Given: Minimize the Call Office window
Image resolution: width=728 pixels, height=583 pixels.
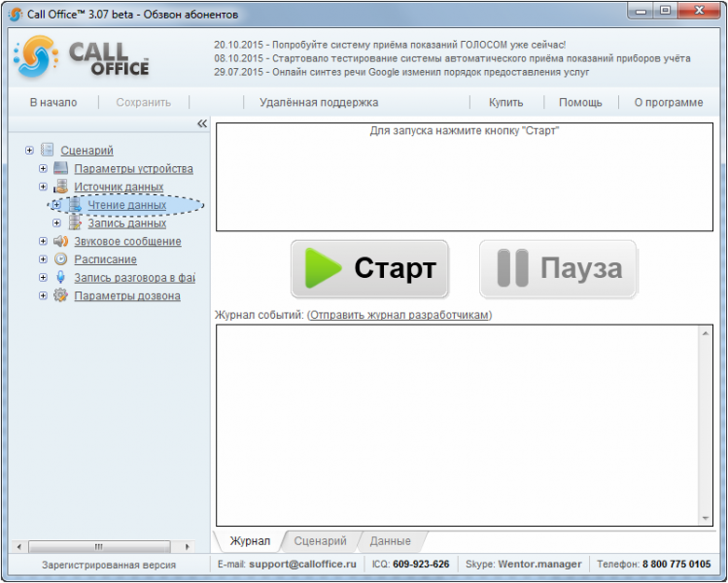Looking at the screenshot, I should pos(641,11).
